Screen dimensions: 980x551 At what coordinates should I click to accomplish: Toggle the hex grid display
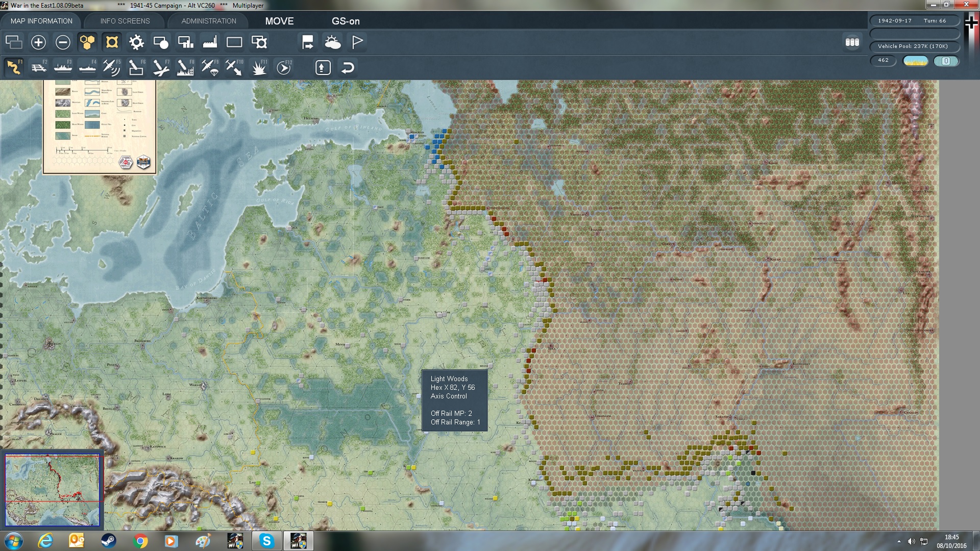87,42
